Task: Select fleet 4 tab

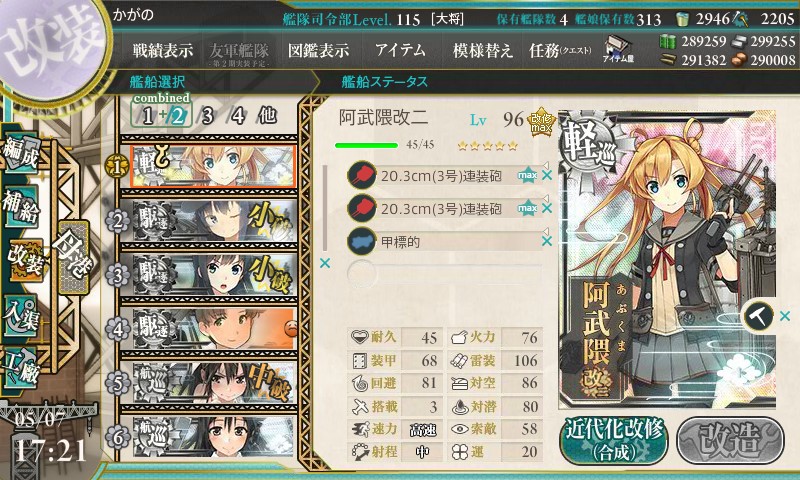Action: pyautogui.click(x=238, y=116)
